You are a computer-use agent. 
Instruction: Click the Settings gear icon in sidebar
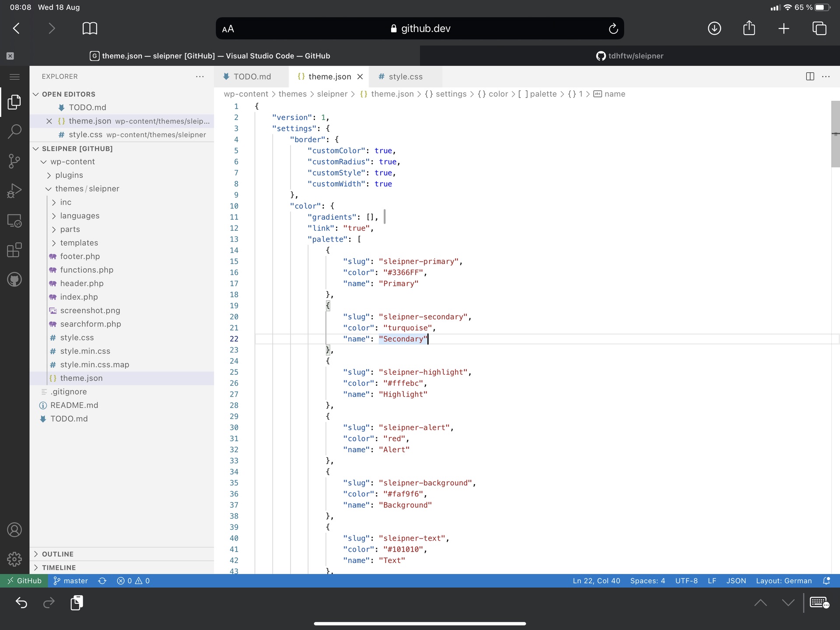pyautogui.click(x=14, y=559)
